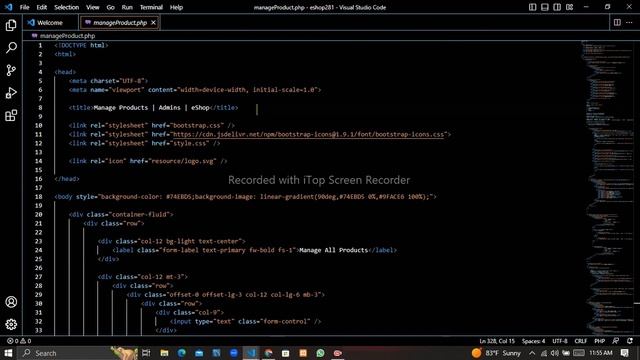Click the feedback icon in the status bar
The image size is (640, 360).
(616, 341)
